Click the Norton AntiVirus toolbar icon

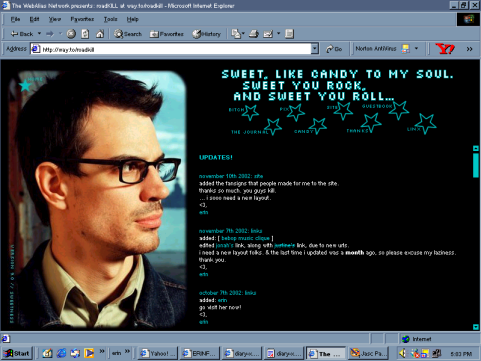406,49
